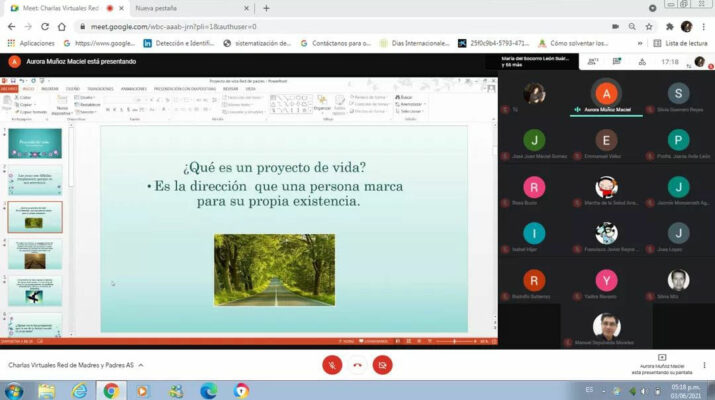Open the Meet participants panel icon
Image resolution: width=715 pixels, height=400 pixels.
[594, 62]
